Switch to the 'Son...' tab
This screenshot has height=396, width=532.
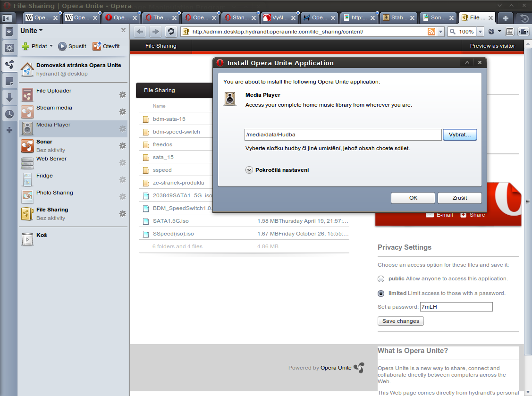tap(439, 17)
